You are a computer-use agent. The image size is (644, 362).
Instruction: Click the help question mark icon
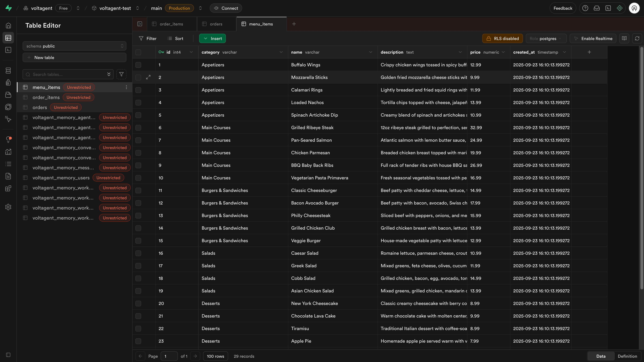pos(585,8)
